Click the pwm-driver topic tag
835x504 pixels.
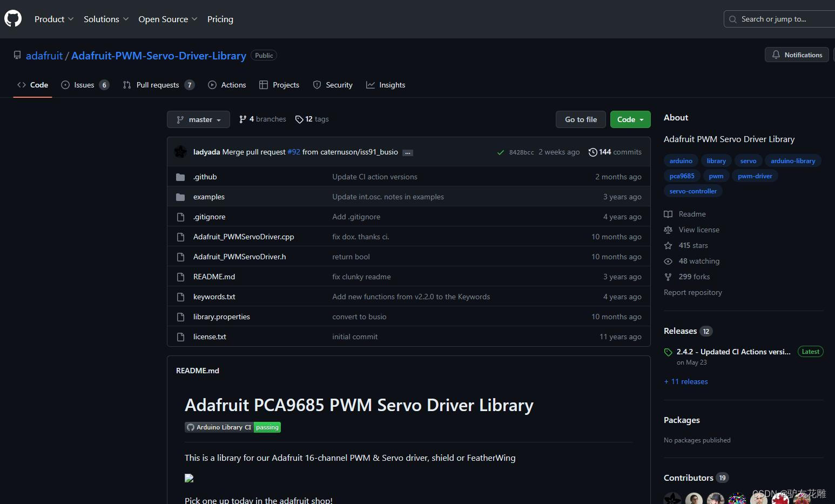[x=755, y=176]
